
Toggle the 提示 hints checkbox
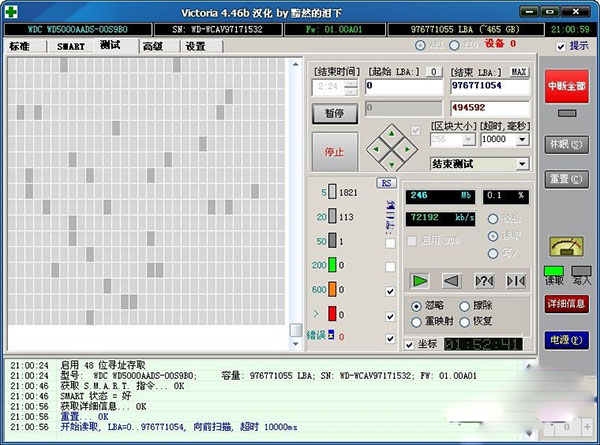[x=561, y=46]
